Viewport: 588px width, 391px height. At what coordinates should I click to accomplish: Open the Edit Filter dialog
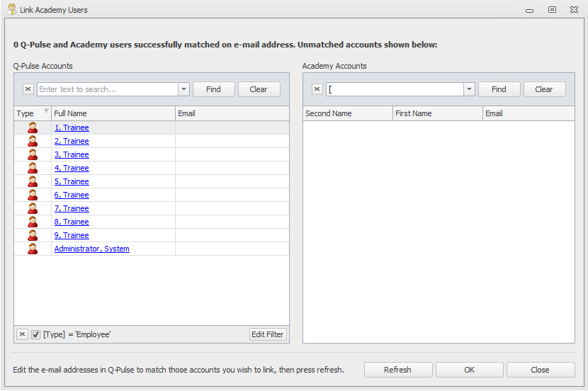point(268,334)
